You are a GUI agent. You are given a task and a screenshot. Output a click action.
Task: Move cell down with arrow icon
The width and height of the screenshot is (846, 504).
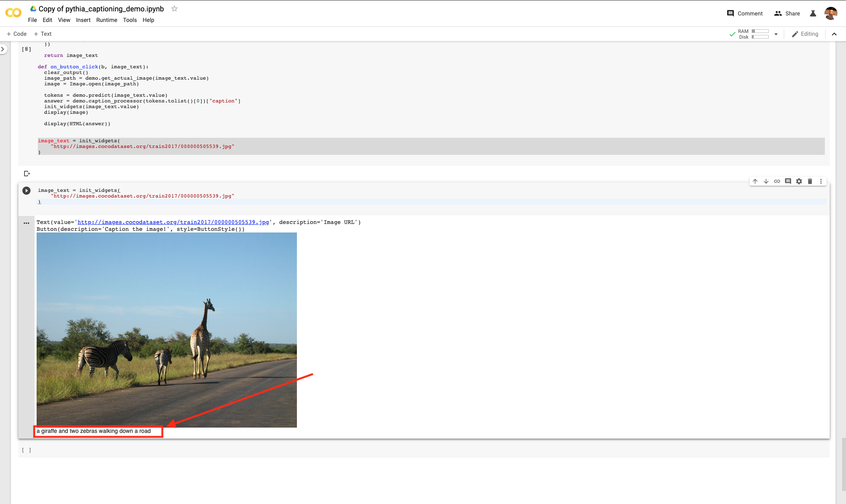pos(766,181)
